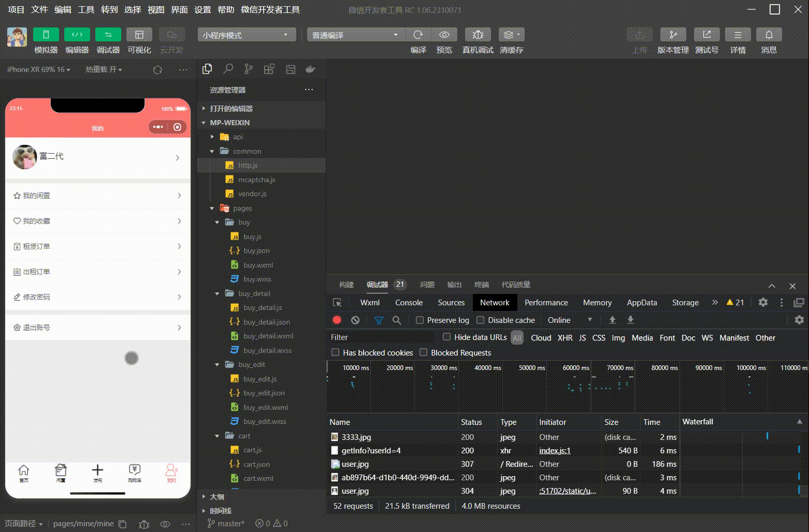Click the network Filter input field
Viewport: 809px width, 532px height.
tap(381, 337)
